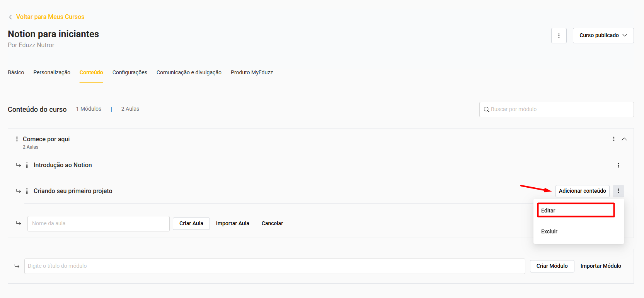Open the course options three-dot menu near Curso publicado
This screenshot has width=644, height=298.
559,36
